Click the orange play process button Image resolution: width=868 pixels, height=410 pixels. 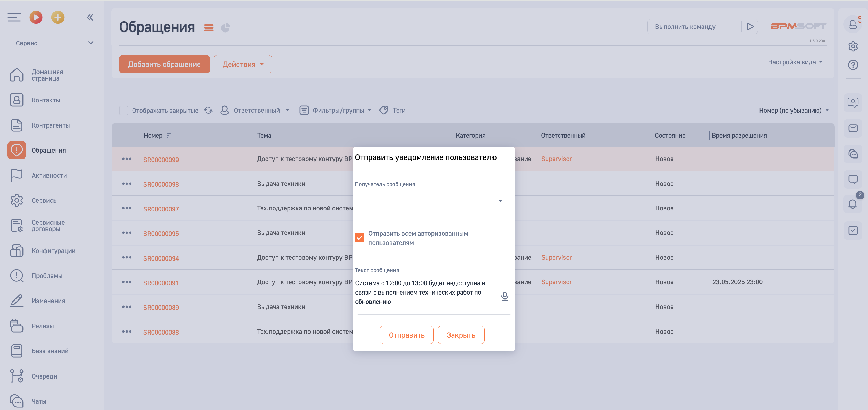click(36, 17)
